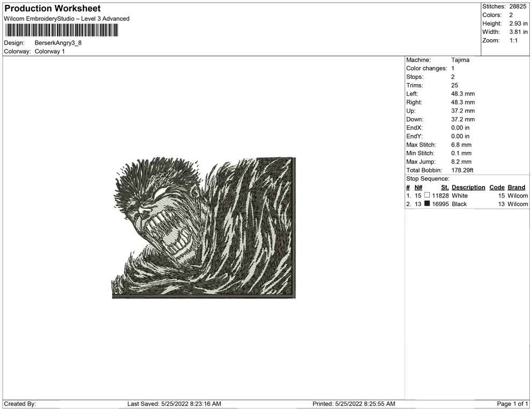Click the 'Production Worksheet' title
The height and width of the screenshot is (409, 532).
53,9
